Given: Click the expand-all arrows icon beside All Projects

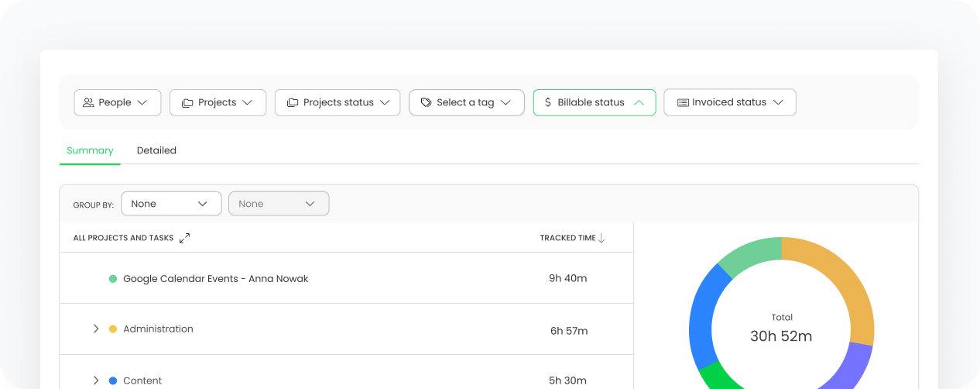Looking at the screenshot, I should coord(184,238).
